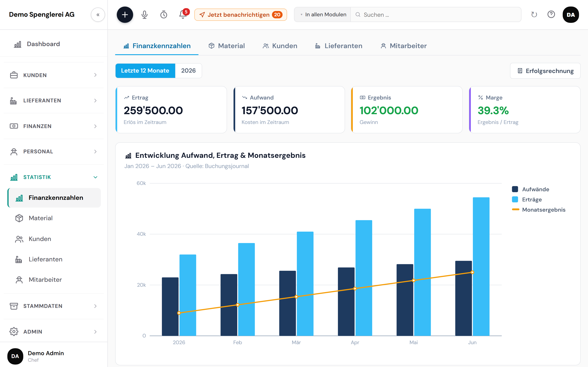588x367 pixels.
Task: Focus the Suchen search field
Action: coord(436,14)
